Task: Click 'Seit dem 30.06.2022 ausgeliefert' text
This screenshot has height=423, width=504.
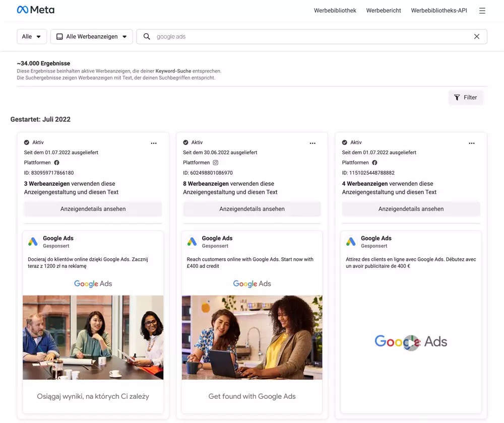Action: (x=220, y=153)
